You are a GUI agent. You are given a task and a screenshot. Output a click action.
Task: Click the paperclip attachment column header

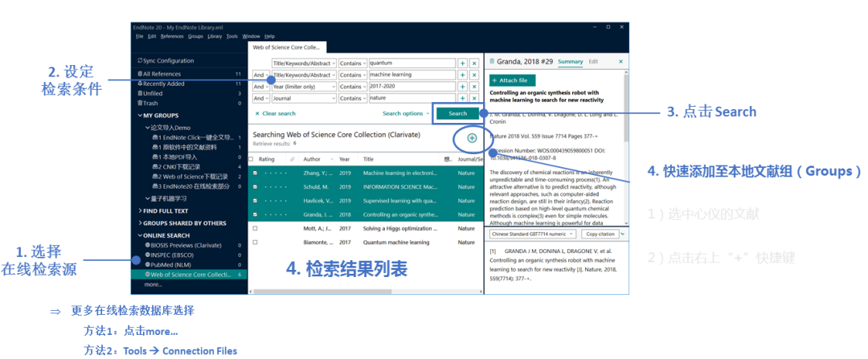[293, 159]
